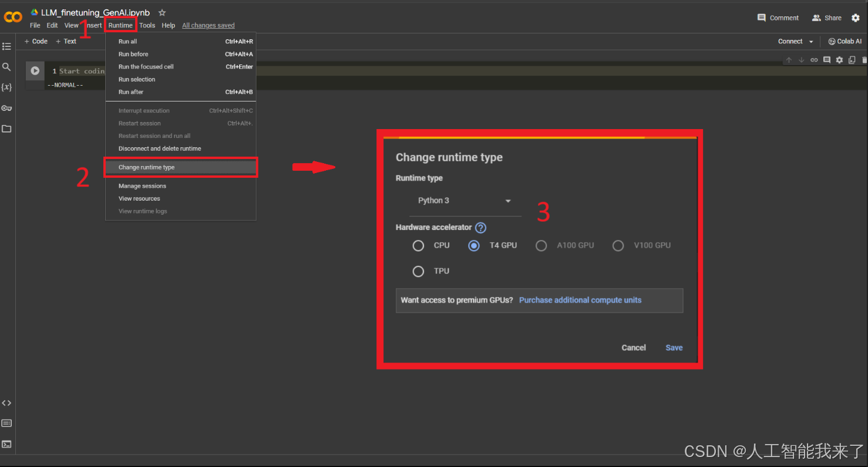868x467 pixels.
Task: Click the Comment button
Action: pos(778,18)
